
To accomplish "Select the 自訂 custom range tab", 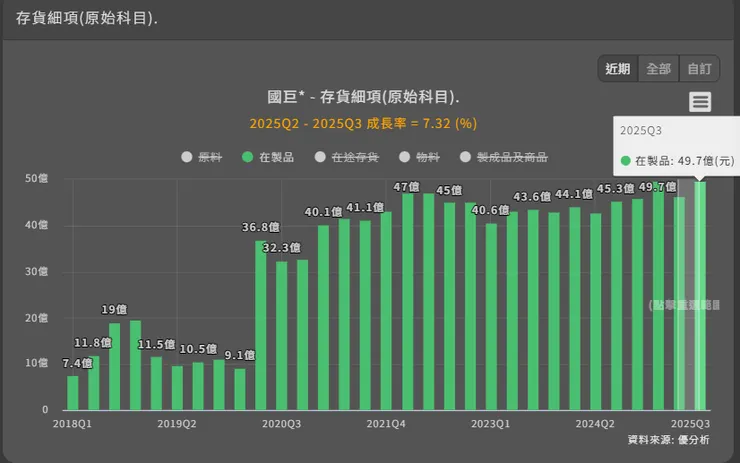I will 699,69.
